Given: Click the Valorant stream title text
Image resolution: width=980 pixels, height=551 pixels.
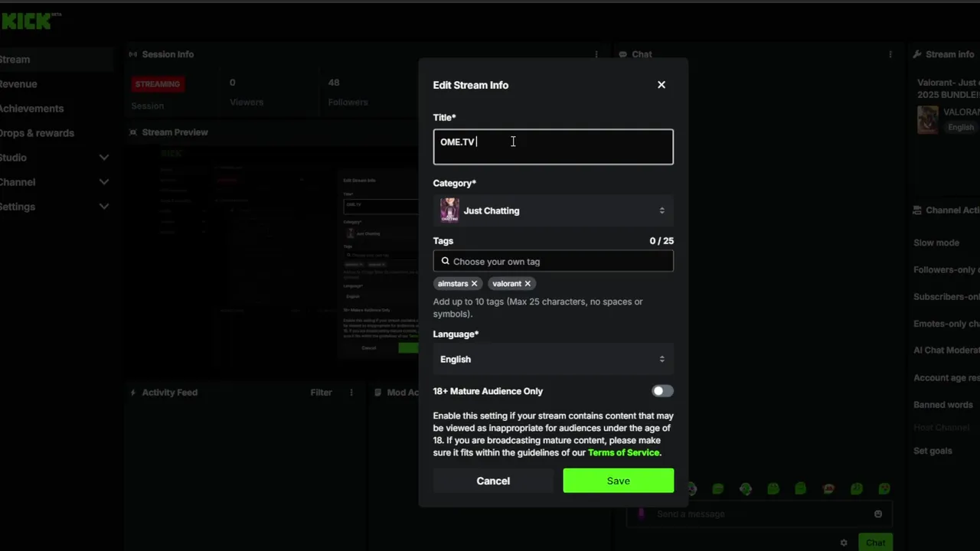Looking at the screenshot, I should pyautogui.click(x=949, y=88).
